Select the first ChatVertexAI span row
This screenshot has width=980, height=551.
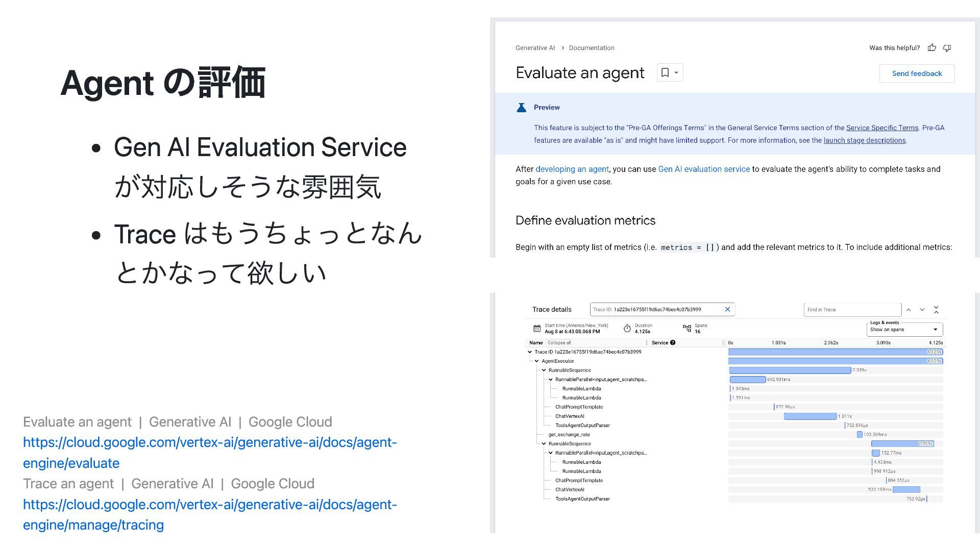pos(570,416)
